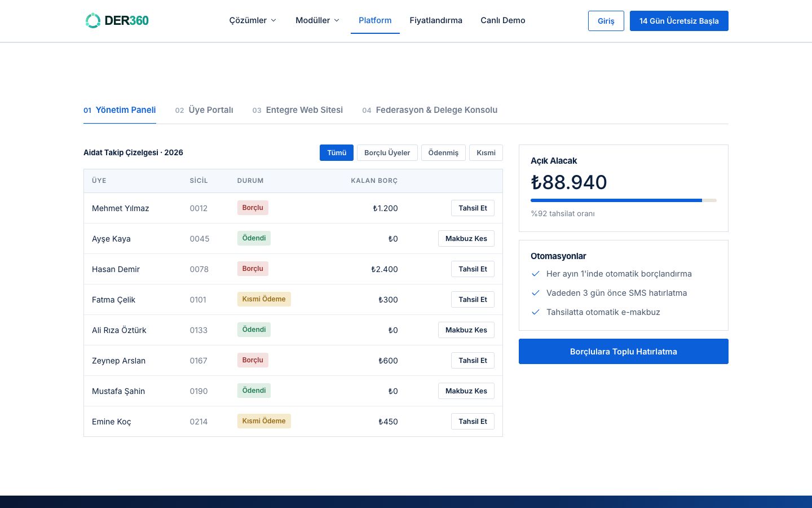Start the 14 Gün Ücretsiz trial
This screenshot has height=508, width=812.
pyautogui.click(x=679, y=21)
